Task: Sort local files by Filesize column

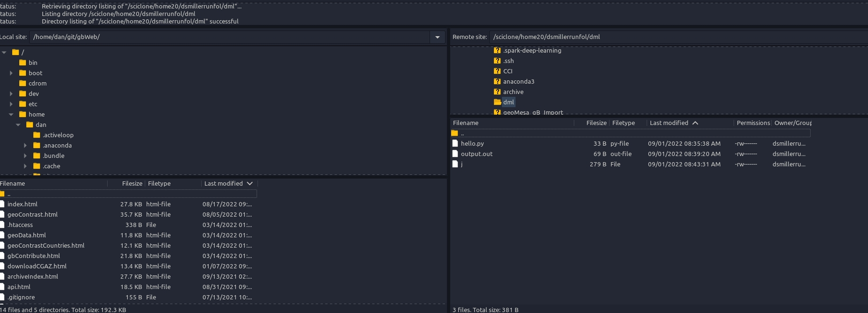Action: click(x=132, y=183)
